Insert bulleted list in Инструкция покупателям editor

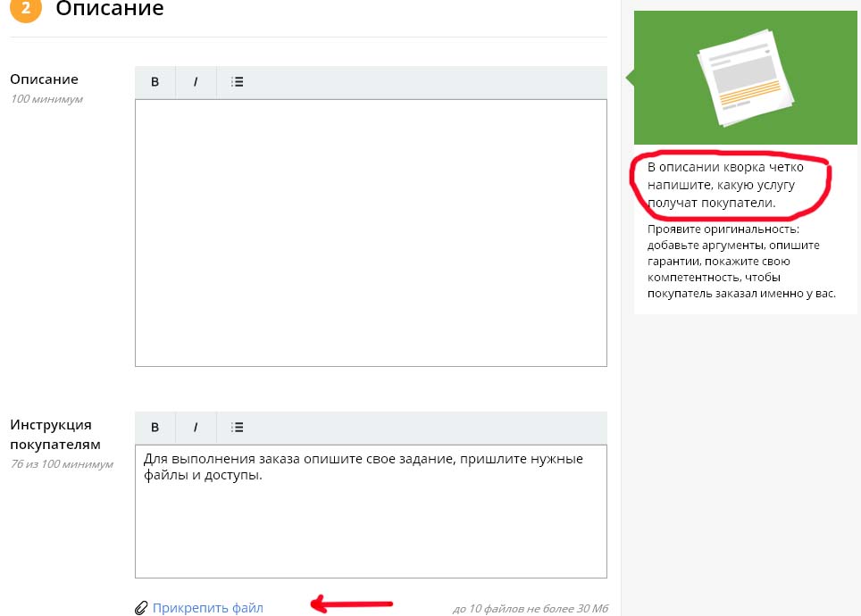[x=237, y=427]
